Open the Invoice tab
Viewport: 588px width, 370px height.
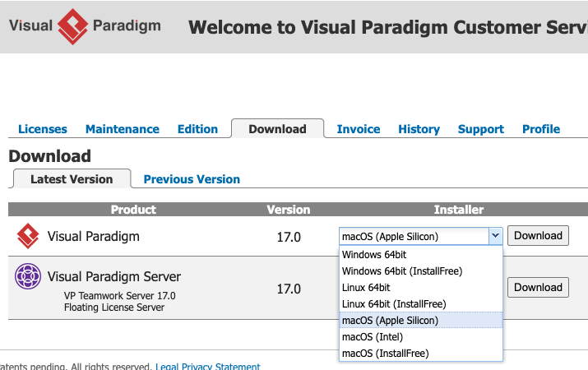click(359, 129)
